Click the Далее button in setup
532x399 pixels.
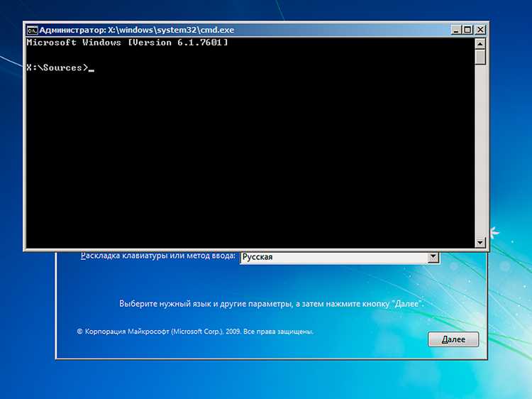(x=453, y=339)
